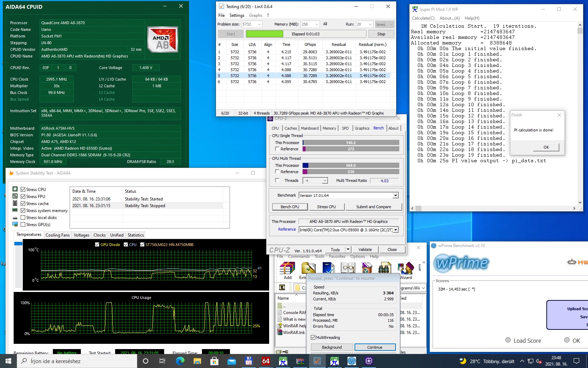Screen dimensions: 588x368
Task: Open the Mail app from the taskbar
Action: click(x=231, y=361)
